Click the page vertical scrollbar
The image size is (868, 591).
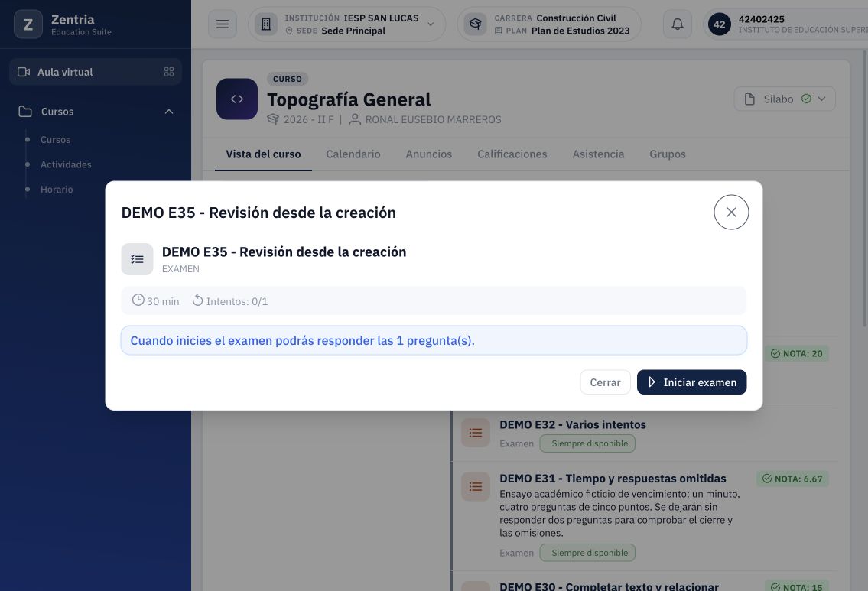[864, 188]
